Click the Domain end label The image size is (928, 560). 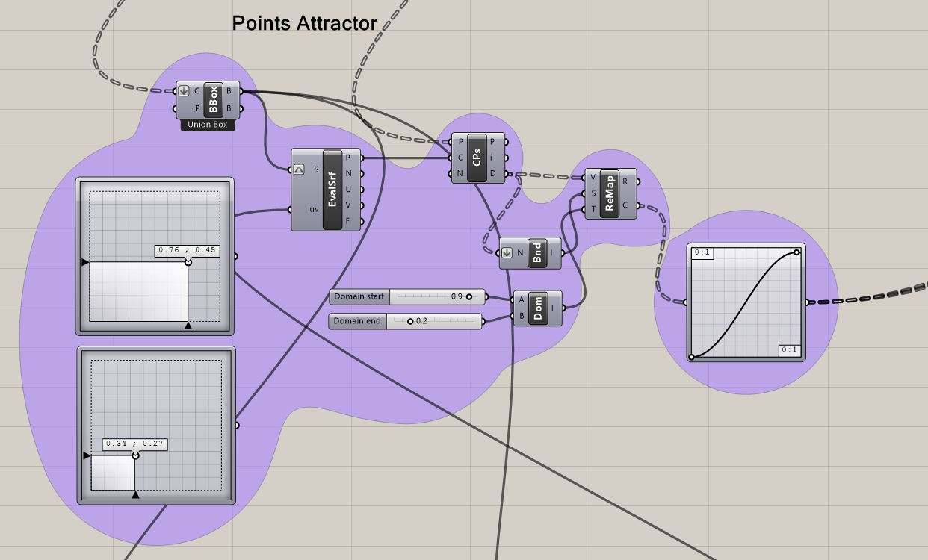point(357,321)
